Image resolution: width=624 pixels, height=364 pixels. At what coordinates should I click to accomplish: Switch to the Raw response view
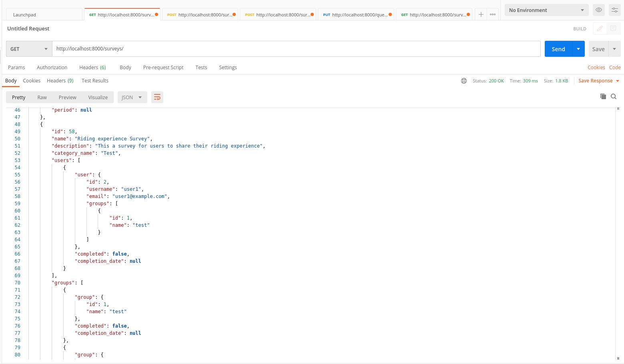tap(42, 97)
